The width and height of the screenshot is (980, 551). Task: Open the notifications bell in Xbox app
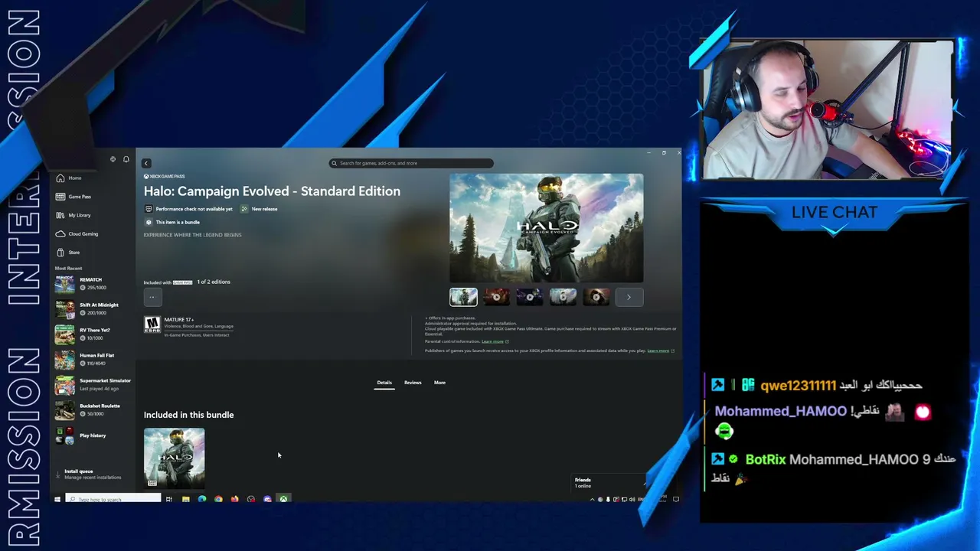[126, 159]
